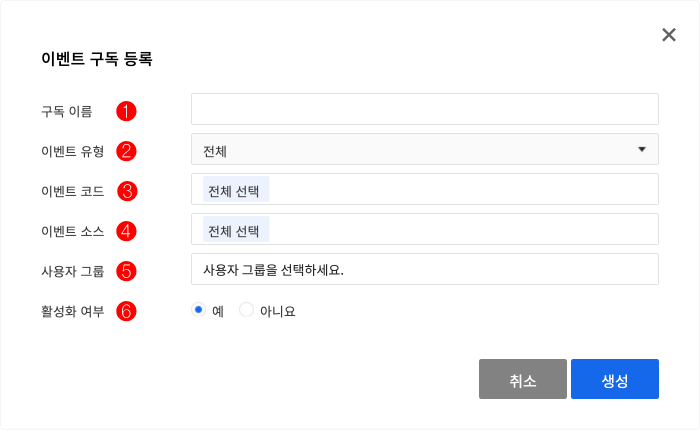Click the red number 6 marker icon

tap(126, 311)
